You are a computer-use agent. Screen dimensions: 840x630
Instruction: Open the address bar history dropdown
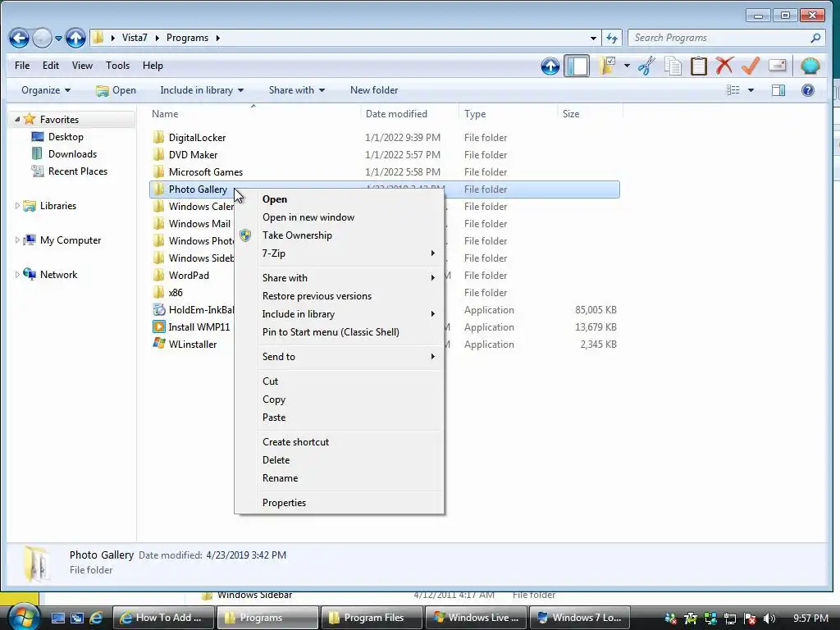coord(593,38)
